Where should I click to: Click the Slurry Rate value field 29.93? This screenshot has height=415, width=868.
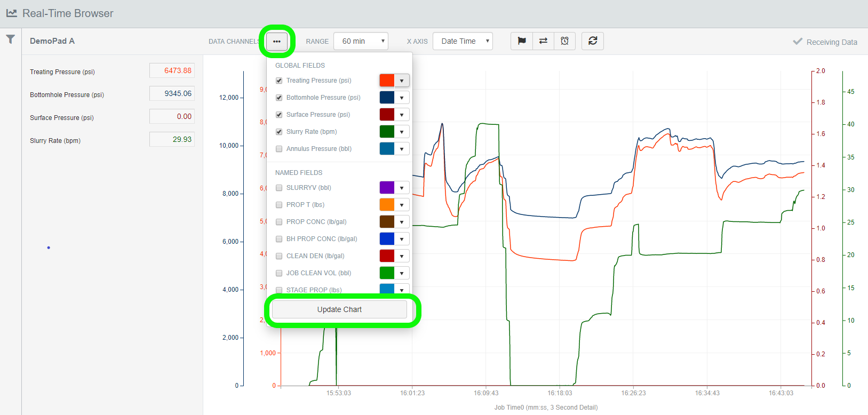(x=172, y=140)
